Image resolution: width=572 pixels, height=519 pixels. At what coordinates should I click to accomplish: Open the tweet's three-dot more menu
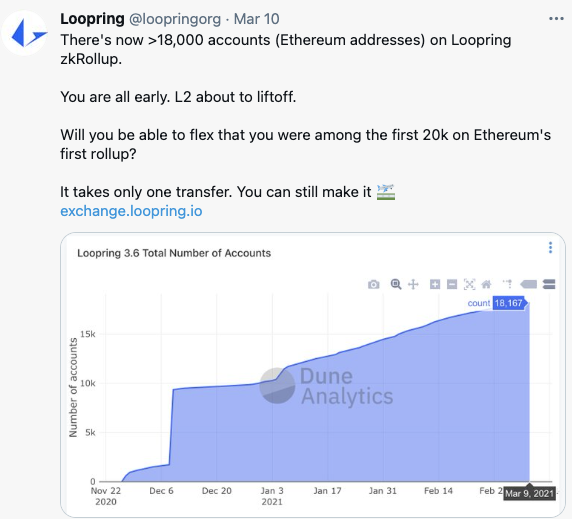pyautogui.click(x=556, y=19)
